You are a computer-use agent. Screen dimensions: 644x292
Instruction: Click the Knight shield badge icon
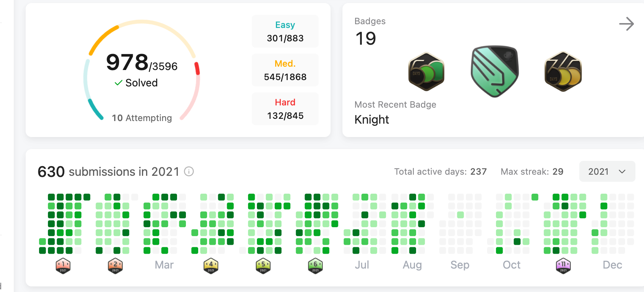(x=495, y=71)
